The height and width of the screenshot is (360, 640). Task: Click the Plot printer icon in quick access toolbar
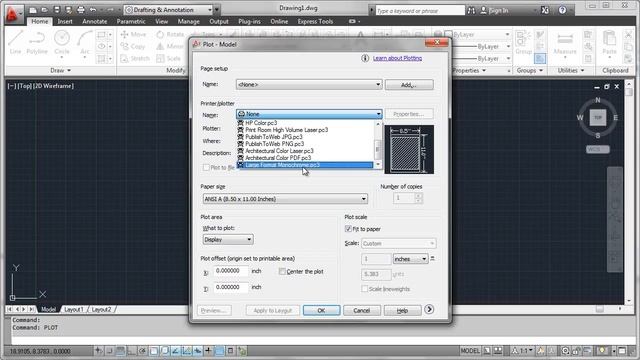tap(81, 9)
